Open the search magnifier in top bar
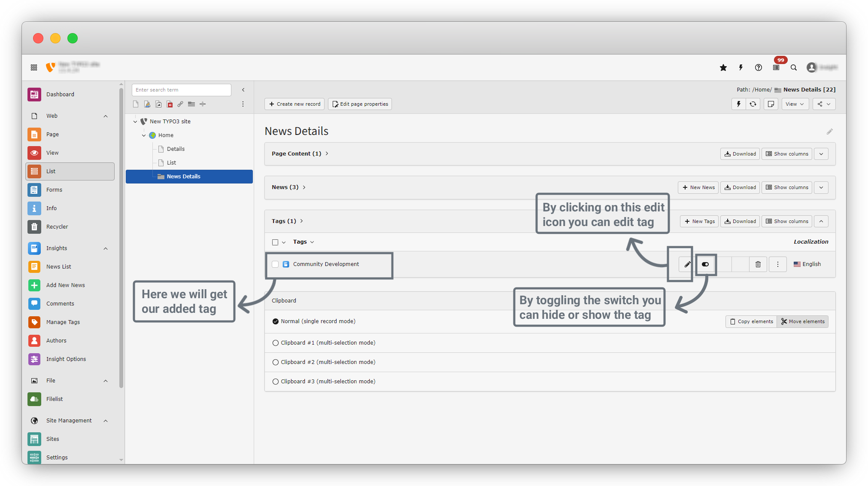 [x=794, y=67]
